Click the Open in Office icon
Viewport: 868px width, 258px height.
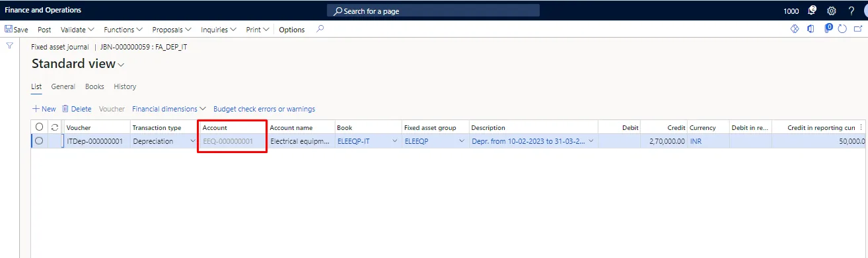tap(811, 29)
